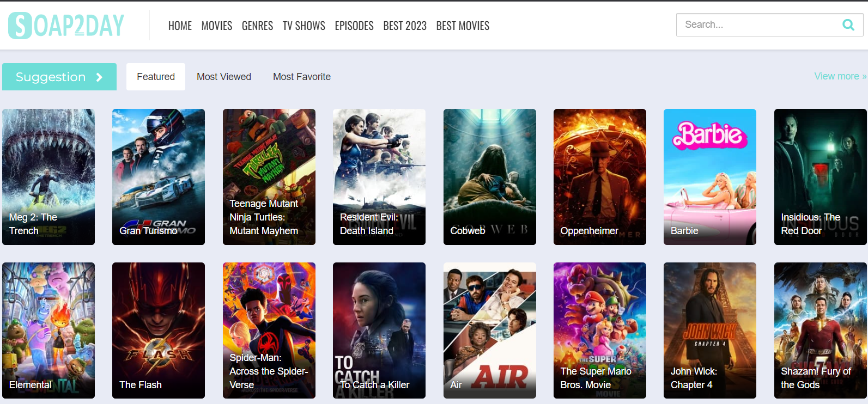Screen dimensions: 868x404
Task: Open the GENRES menu
Action: tap(257, 26)
